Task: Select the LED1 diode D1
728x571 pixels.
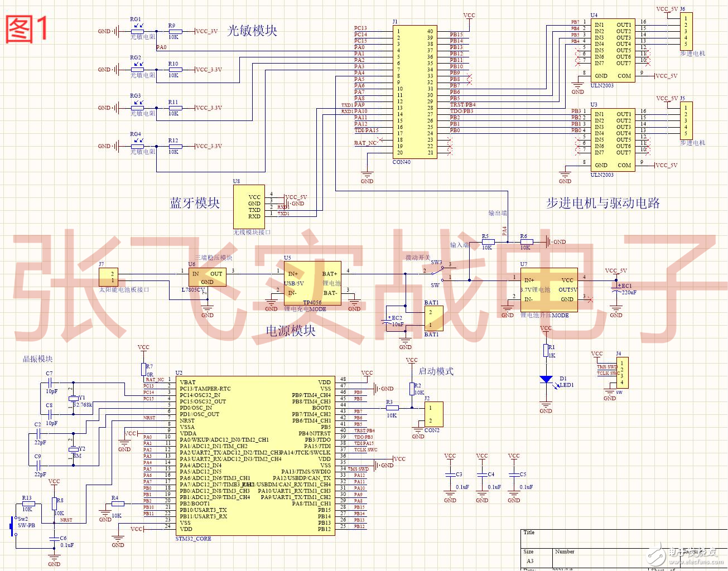Action: click(x=547, y=380)
